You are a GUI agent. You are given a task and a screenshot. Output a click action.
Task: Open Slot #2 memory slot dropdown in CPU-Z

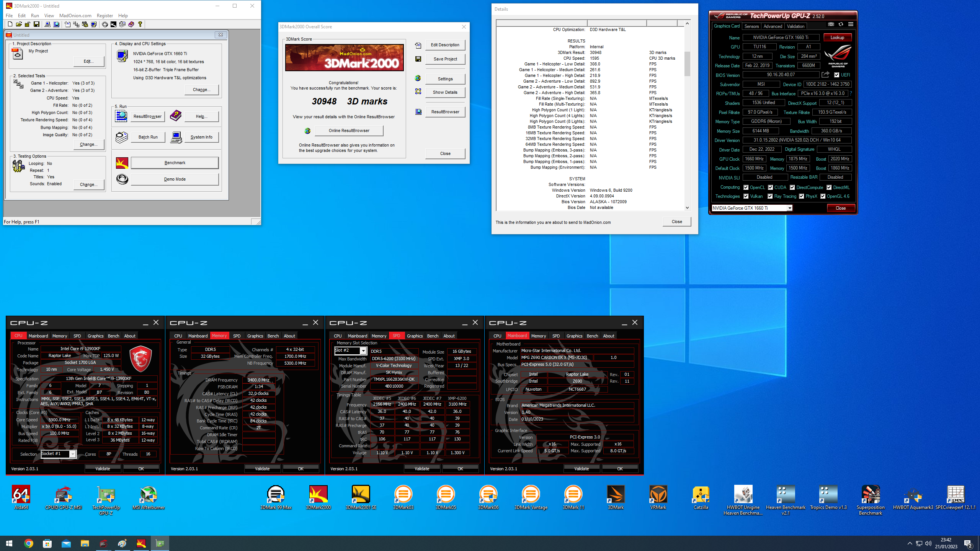(363, 351)
